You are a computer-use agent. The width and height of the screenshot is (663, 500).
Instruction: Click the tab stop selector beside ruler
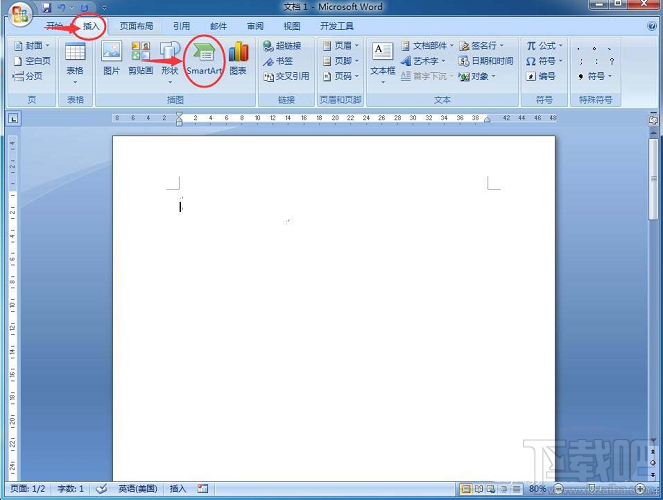(x=14, y=119)
